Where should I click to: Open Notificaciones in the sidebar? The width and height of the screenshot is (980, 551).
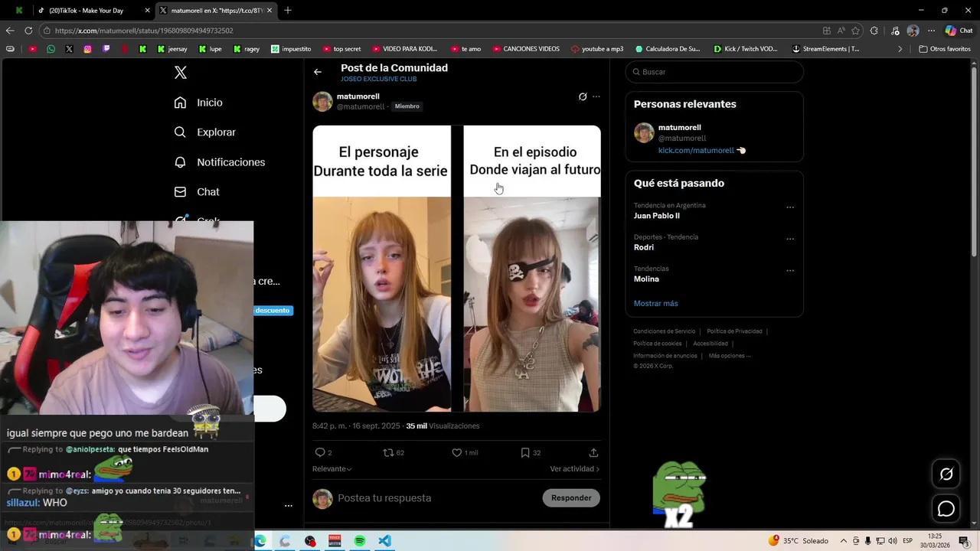[x=220, y=162]
